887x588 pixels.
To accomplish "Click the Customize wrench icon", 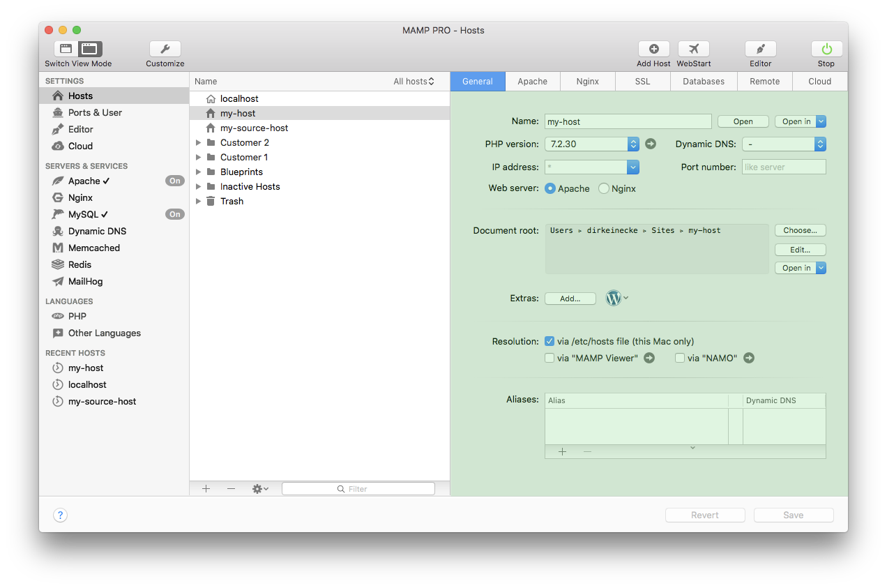I will (165, 49).
